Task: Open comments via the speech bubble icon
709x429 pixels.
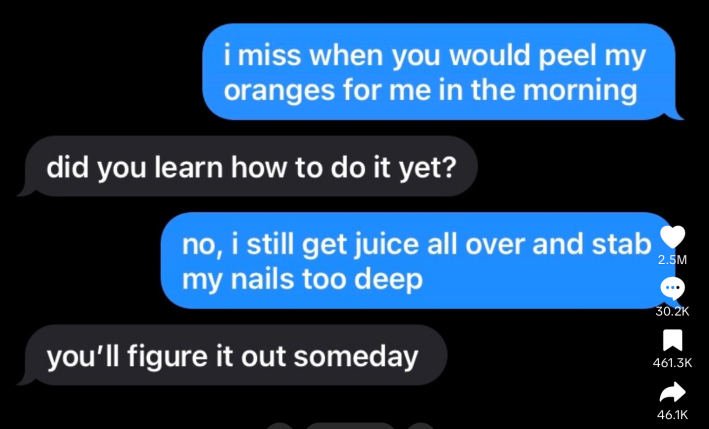Action: coord(672,288)
